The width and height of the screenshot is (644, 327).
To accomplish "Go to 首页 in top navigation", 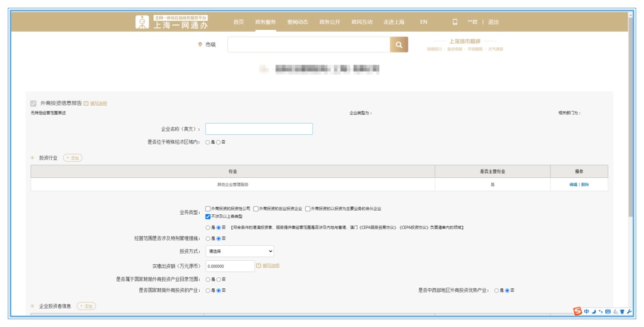I will 239,22.
